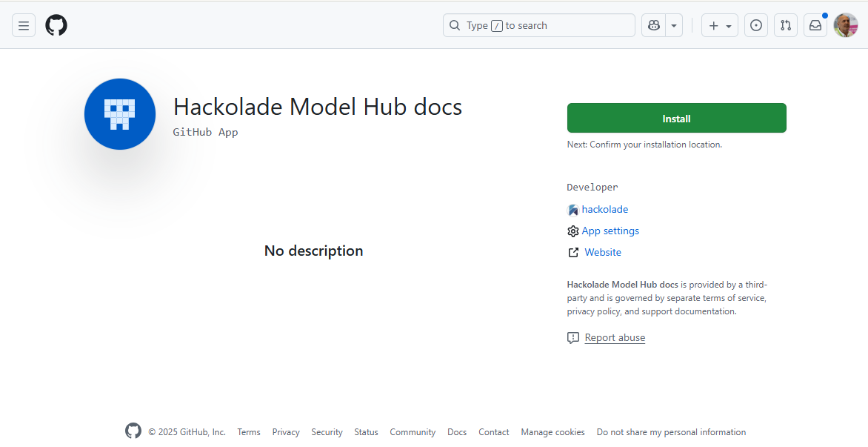The image size is (868, 447).
Task: Open the notifications inbox icon
Action: 815,24
